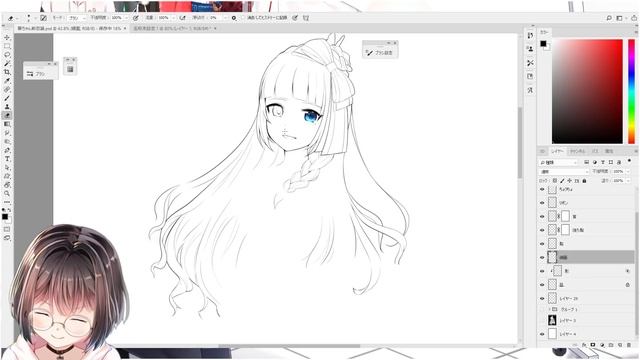Click floating ブラシ設定 panel button

point(380,53)
